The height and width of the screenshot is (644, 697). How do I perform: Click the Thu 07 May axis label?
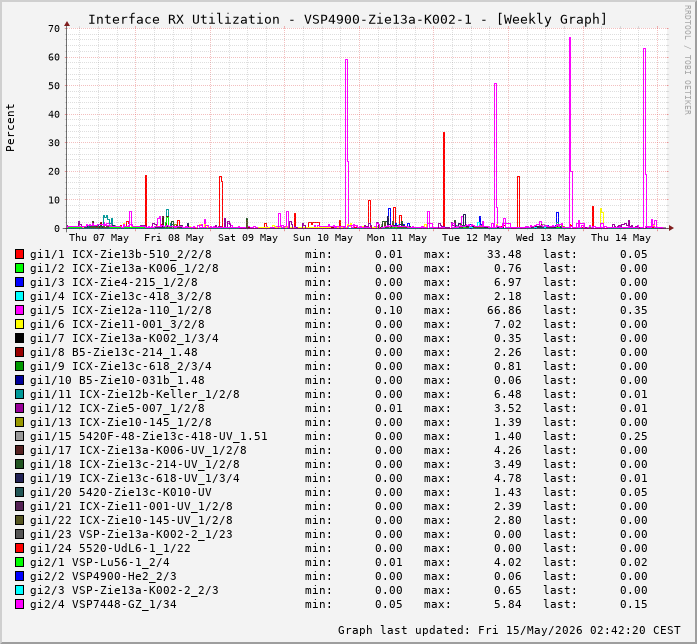click(x=99, y=238)
